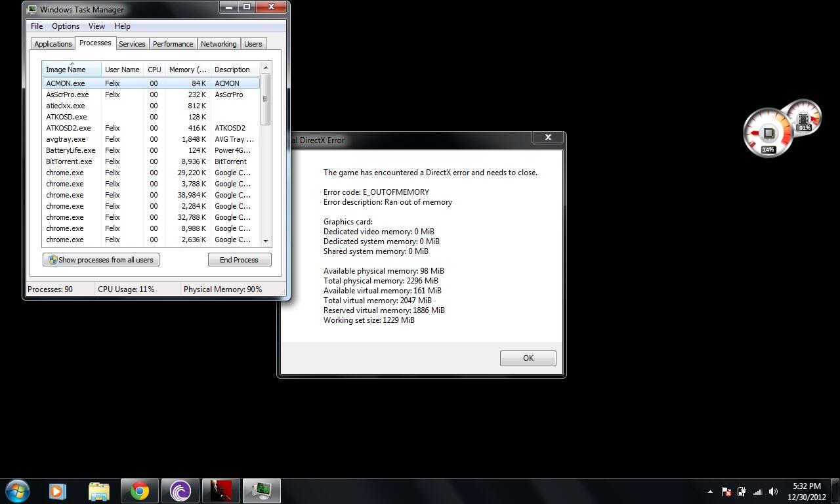The image size is (840, 504).
Task: Open the Help menu in Task Manager
Action: (122, 26)
